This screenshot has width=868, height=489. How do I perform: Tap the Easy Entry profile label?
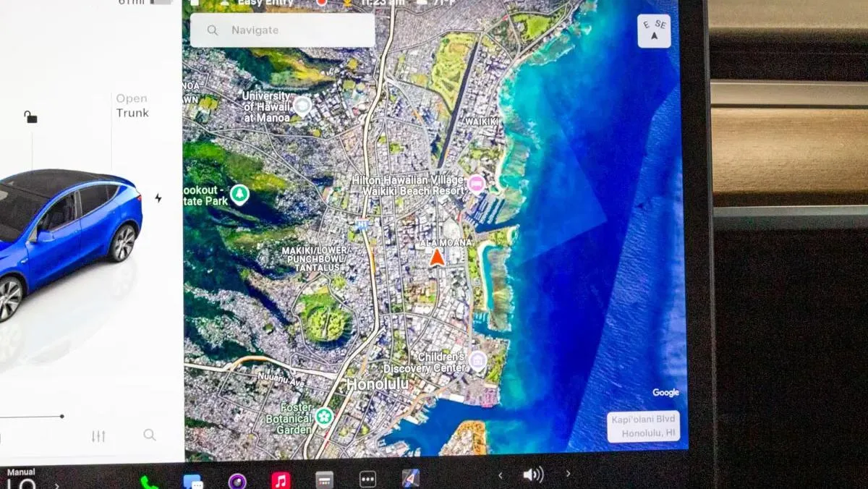(264, 3)
